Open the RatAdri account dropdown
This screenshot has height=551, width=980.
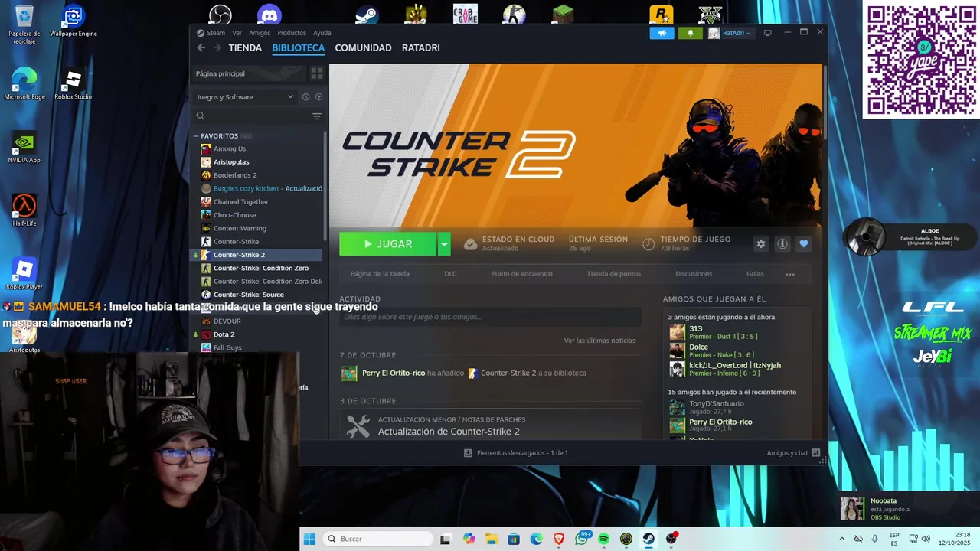coord(730,33)
